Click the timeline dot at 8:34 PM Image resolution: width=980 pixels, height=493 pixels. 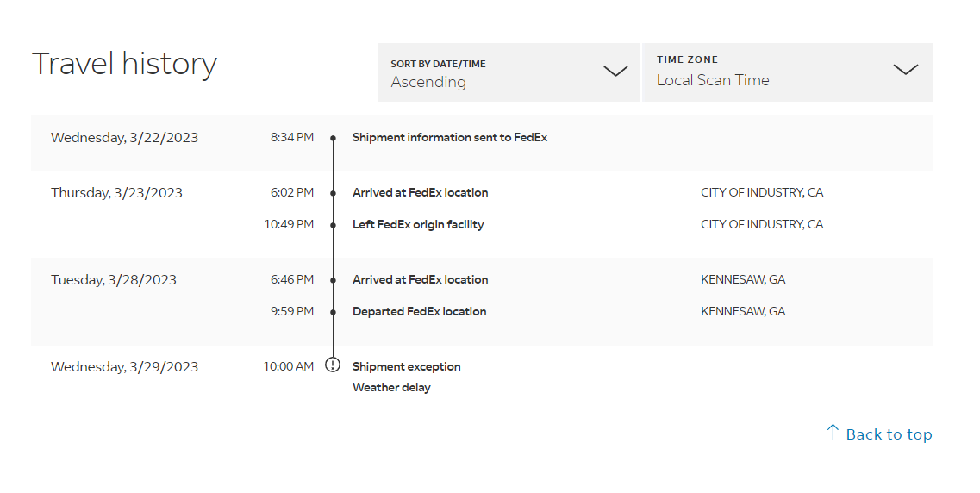pos(333,138)
